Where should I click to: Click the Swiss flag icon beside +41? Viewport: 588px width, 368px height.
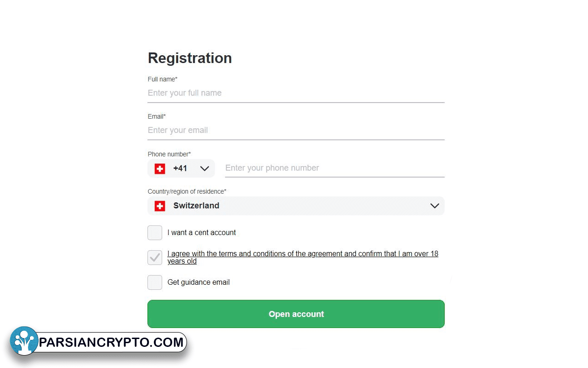(x=159, y=168)
